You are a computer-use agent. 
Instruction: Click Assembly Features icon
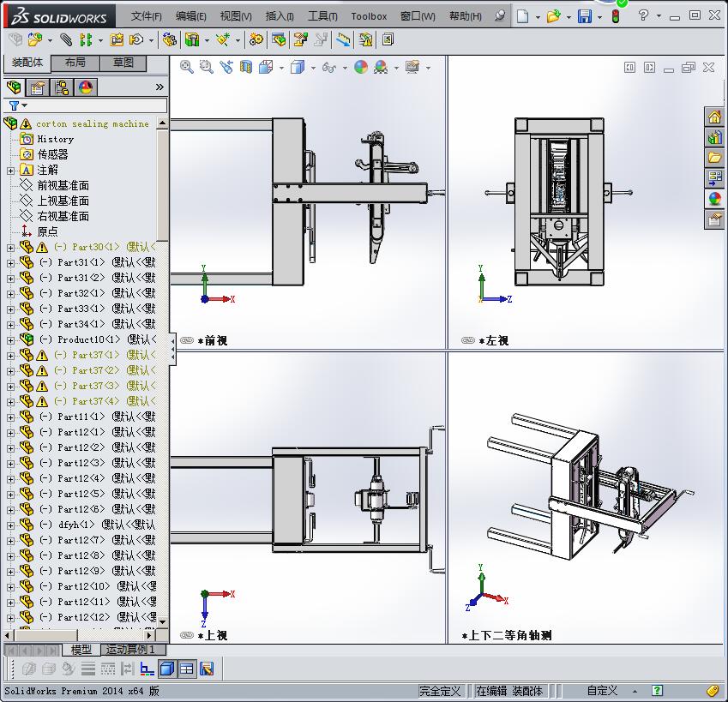click(x=192, y=40)
